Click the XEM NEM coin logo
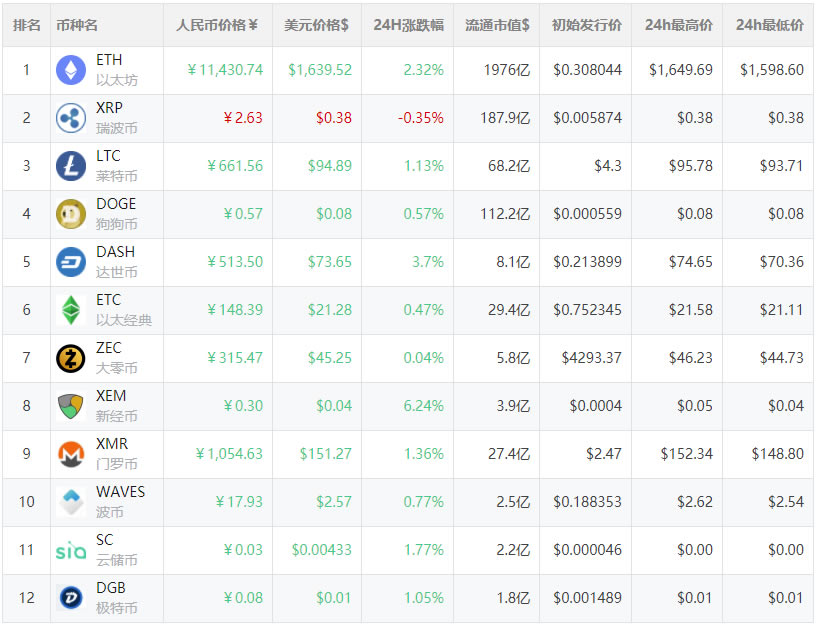 (71, 406)
